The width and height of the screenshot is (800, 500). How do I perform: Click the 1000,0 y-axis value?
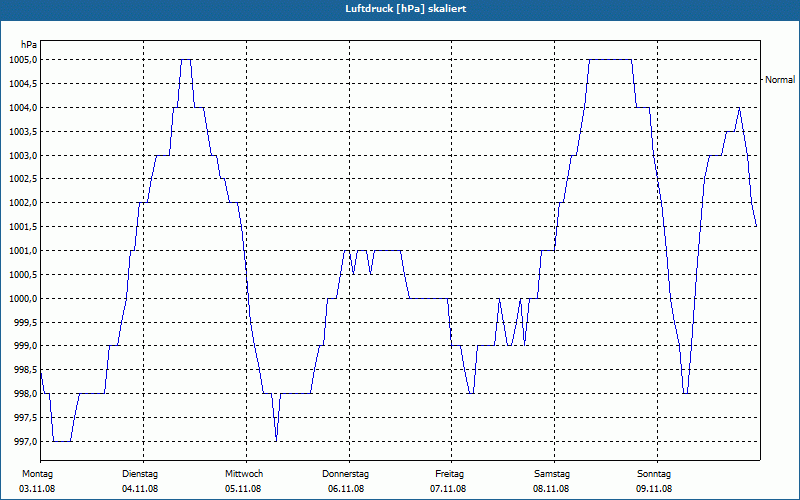click(23, 298)
